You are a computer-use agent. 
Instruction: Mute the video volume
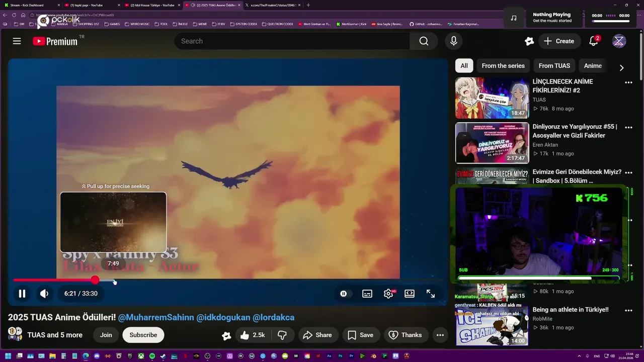[44, 294]
